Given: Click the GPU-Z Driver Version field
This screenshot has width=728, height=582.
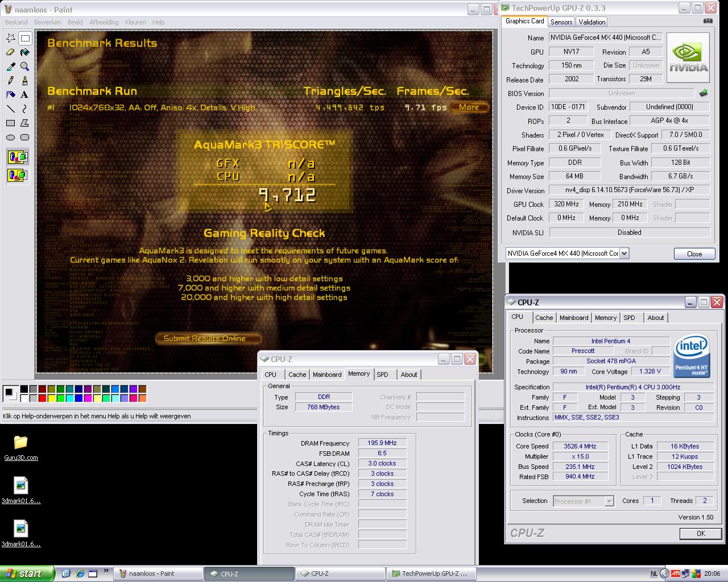Looking at the screenshot, I should point(629,190).
